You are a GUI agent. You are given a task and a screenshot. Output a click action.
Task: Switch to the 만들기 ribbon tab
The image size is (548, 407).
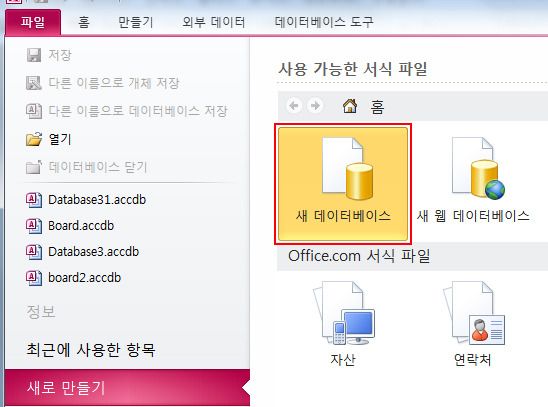point(136,22)
